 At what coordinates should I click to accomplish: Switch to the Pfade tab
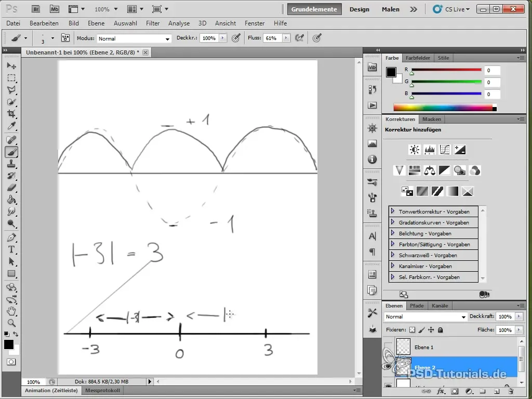pos(417,305)
